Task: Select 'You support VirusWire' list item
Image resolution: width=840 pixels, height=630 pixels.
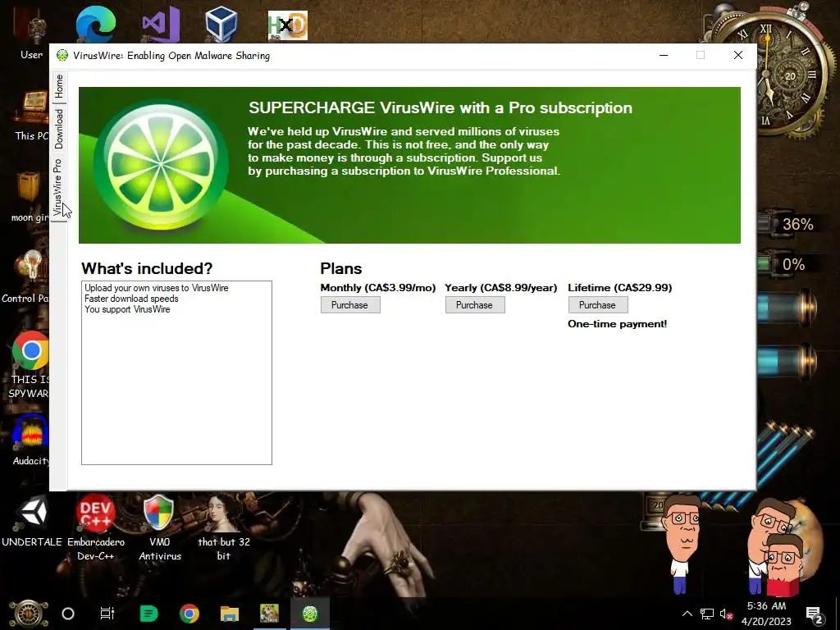Action: tap(127, 309)
